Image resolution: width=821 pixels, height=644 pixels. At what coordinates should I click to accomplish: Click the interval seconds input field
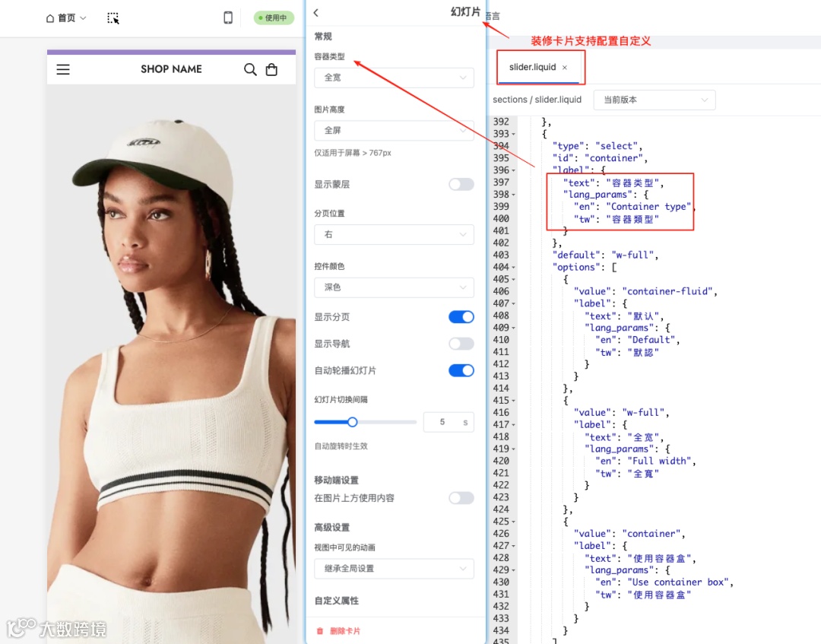coord(449,422)
